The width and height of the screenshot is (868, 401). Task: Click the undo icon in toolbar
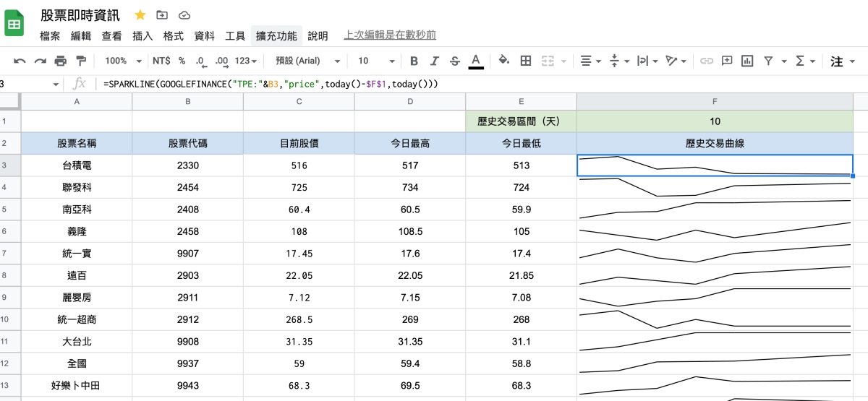pyautogui.click(x=20, y=61)
